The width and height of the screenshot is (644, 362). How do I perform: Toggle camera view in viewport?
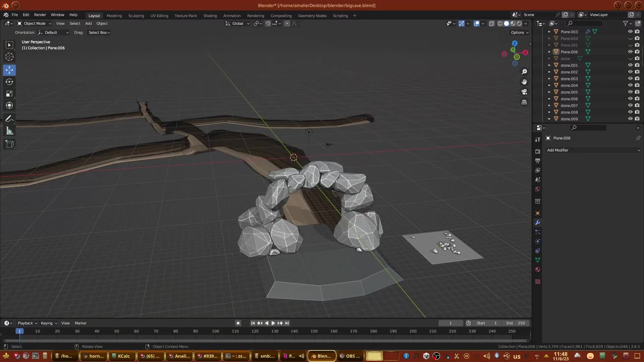(524, 92)
